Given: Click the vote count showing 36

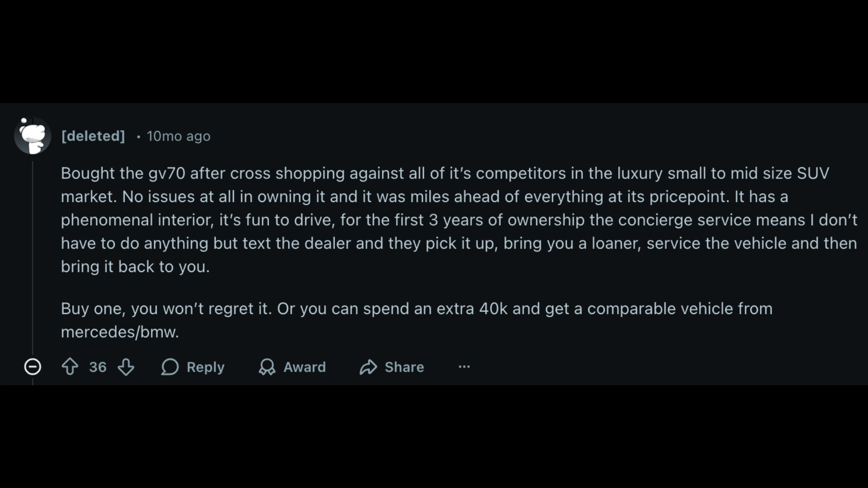Looking at the screenshot, I should 98,367.
